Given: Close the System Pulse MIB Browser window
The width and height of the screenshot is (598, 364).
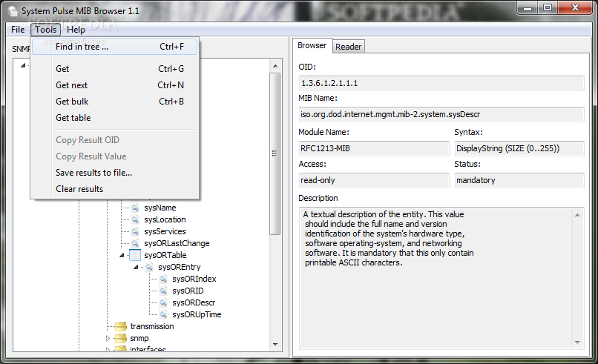Looking at the screenshot, I should (576, 7).
